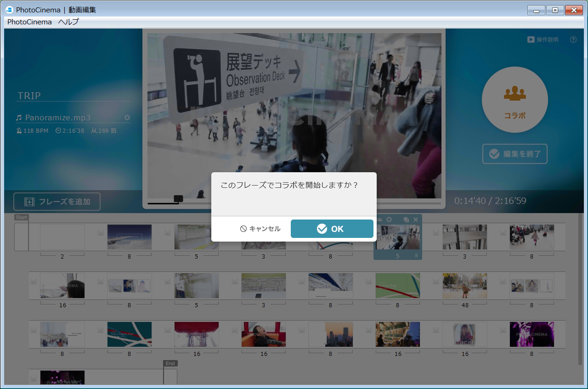588x389 pixels.
Task: Select the green Central Park map thumbnail
Action: pos(398,286)
